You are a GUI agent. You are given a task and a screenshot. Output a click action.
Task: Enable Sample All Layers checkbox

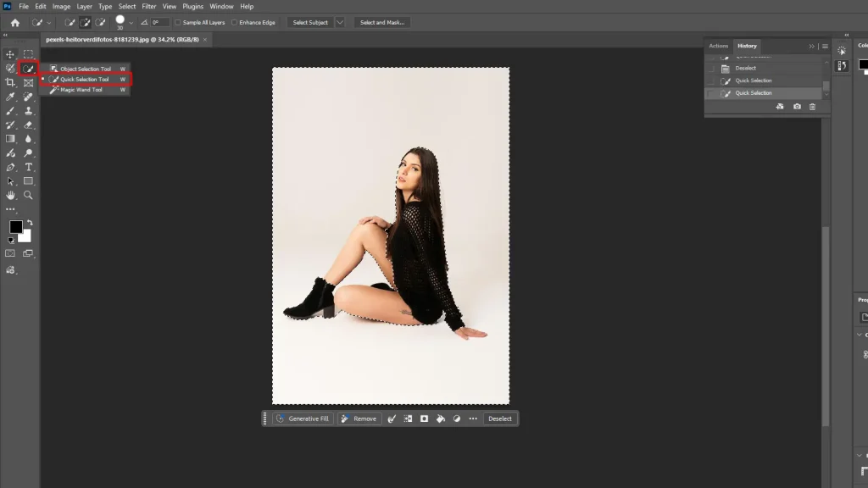pos(178,23)
